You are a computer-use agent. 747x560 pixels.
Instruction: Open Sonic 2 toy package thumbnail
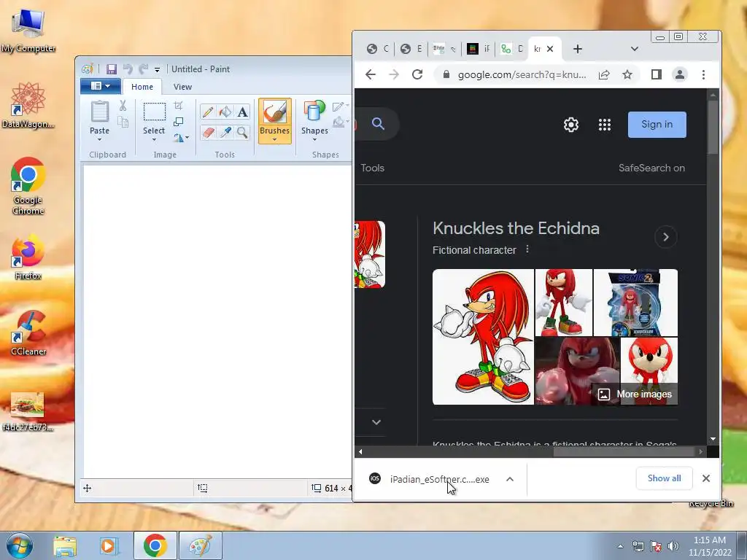(x=635, y=303)
